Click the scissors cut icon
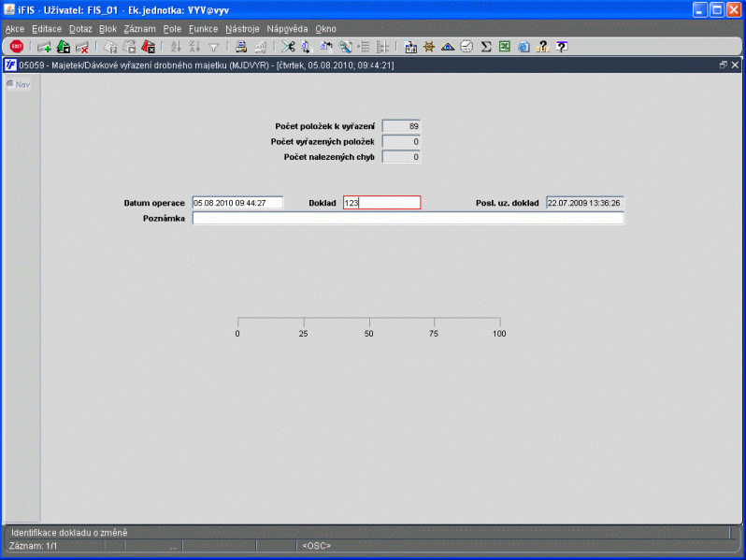Viewport: 746px width, 560px height. pyautogui.click(x=288, y=47)
